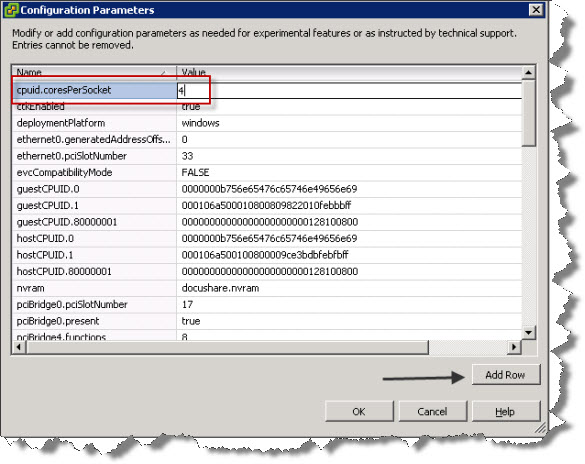This screenshot has width=585, height=464.
Task: Confirm changes with the OK button
Action: (359, 411)
